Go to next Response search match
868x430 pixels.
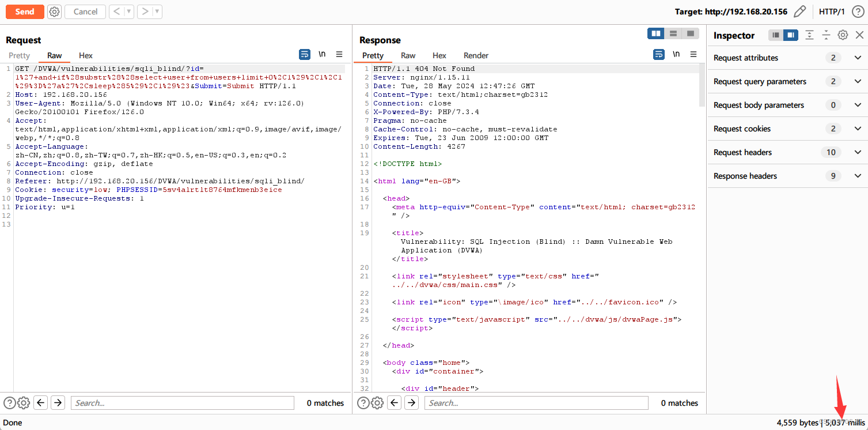click(411, 403)
